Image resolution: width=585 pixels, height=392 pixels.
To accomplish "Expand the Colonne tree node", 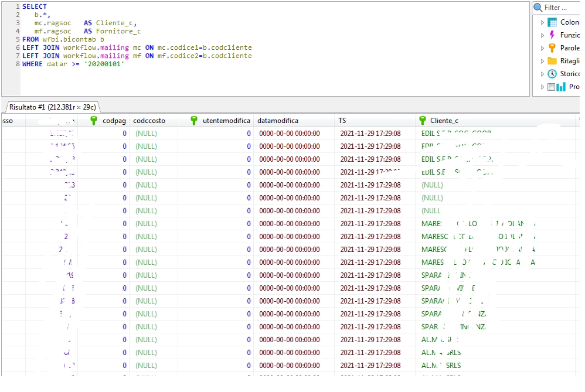I will tap(543, 22).
